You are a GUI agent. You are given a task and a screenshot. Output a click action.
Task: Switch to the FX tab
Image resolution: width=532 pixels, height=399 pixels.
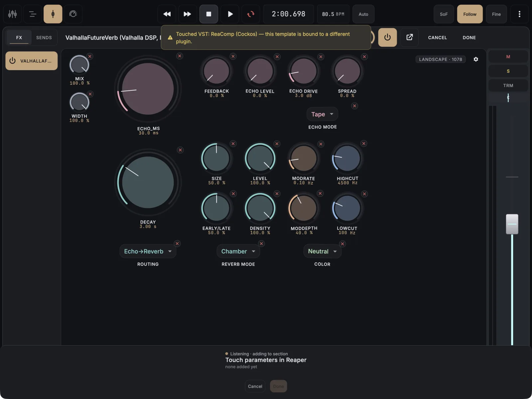(19, 37)
